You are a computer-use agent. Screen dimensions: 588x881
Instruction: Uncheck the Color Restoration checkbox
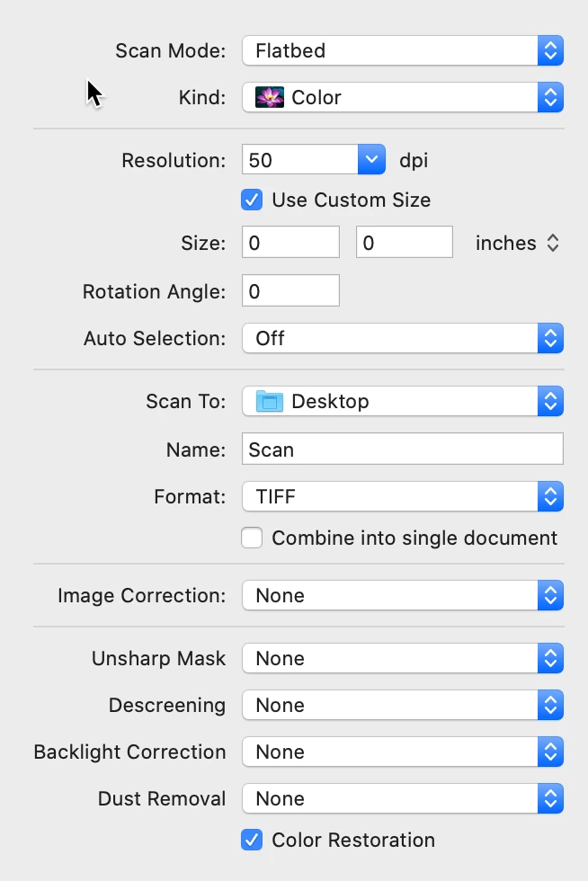[252, 840]
